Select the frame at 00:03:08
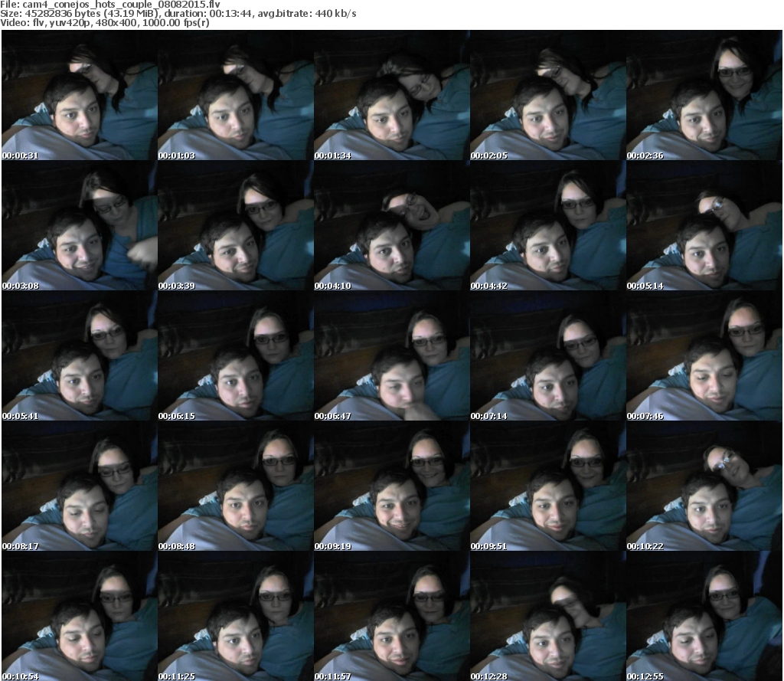 click(80, 226)
